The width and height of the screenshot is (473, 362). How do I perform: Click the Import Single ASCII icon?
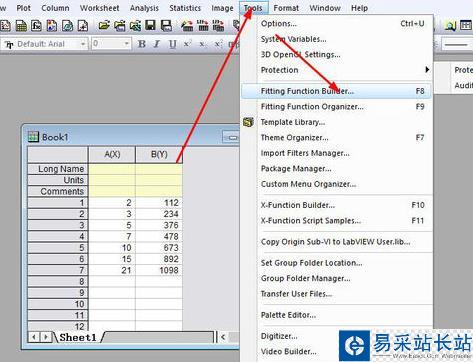point(203,26)
